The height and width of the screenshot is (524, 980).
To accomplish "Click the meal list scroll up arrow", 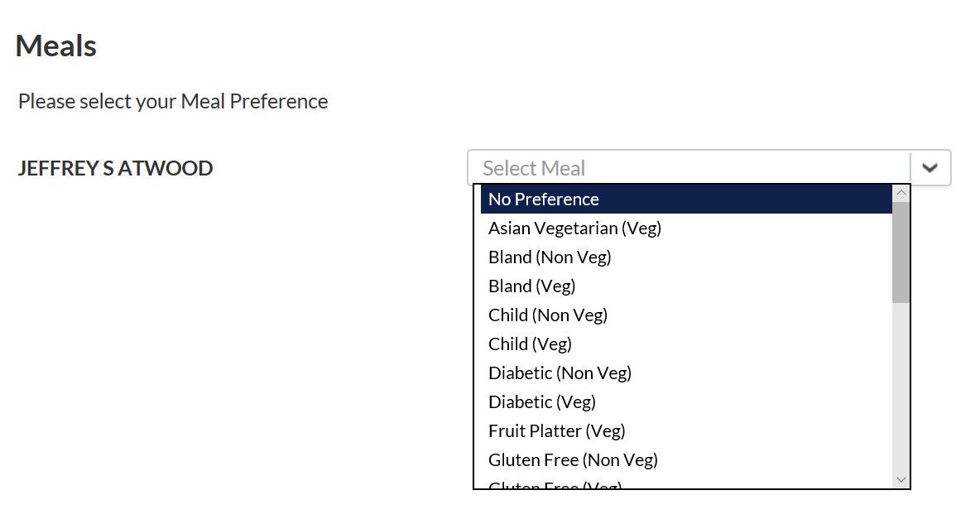I will pos(901,193).
